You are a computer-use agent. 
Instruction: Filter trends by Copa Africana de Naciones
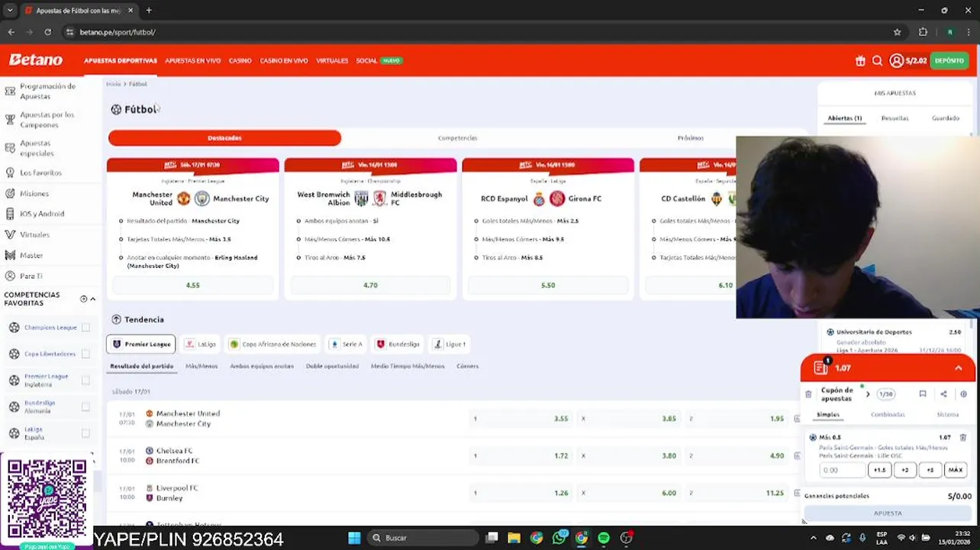[272, 344]
